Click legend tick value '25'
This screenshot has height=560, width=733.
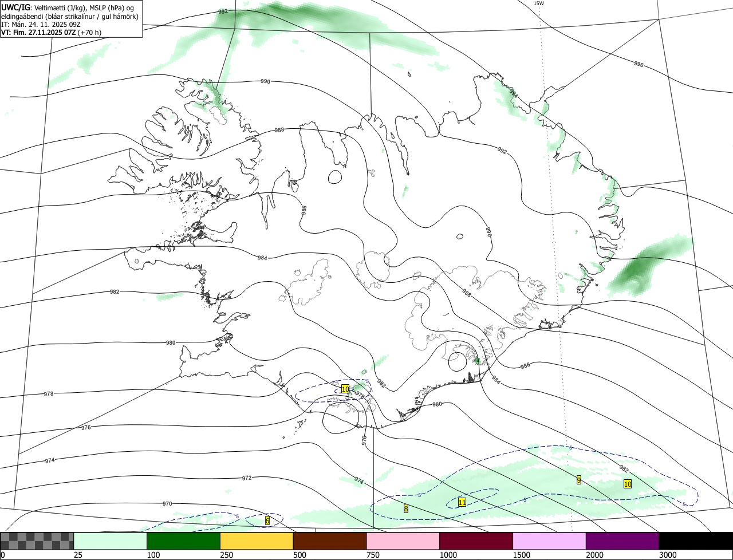(x=78, y=555)
